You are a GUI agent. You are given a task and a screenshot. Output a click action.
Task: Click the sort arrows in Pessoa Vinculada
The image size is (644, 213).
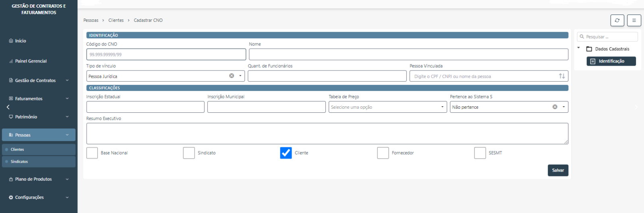pos(562,76)
